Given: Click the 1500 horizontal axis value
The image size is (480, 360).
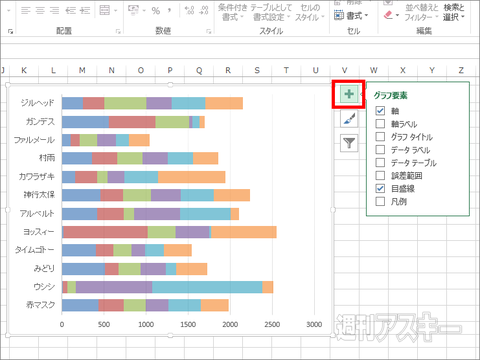Looking at the screenshot, I should tap(188, 324).
